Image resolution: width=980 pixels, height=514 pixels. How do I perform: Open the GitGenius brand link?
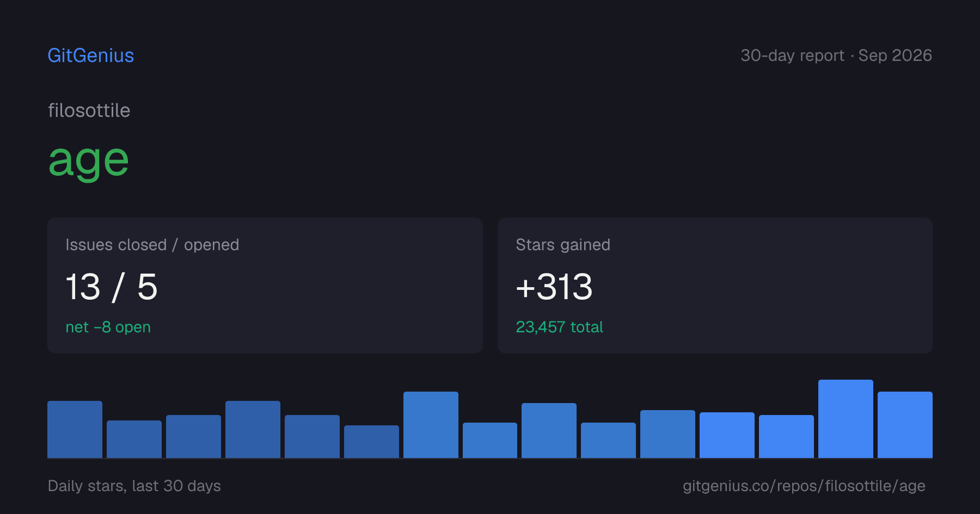pyautogui.click(x=91, y=55)
